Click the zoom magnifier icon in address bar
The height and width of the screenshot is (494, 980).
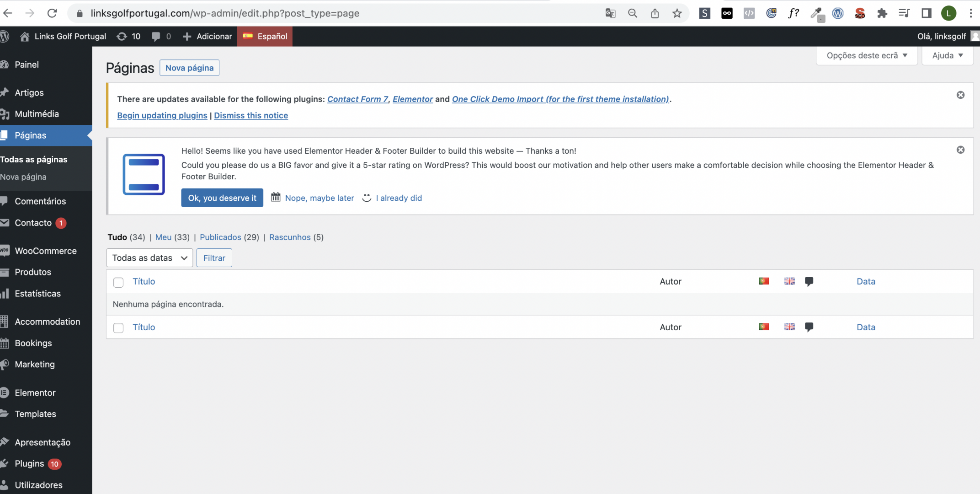pos(633,13)
